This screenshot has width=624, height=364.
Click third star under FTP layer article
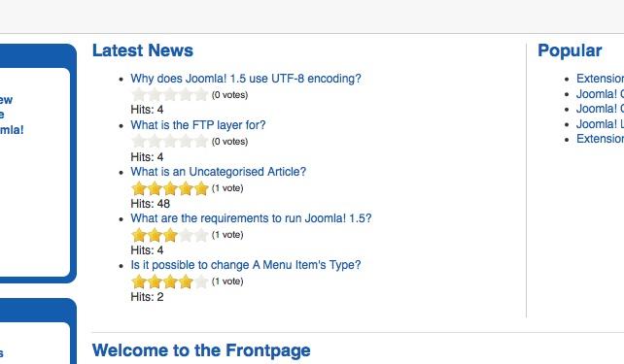point(170,141)
